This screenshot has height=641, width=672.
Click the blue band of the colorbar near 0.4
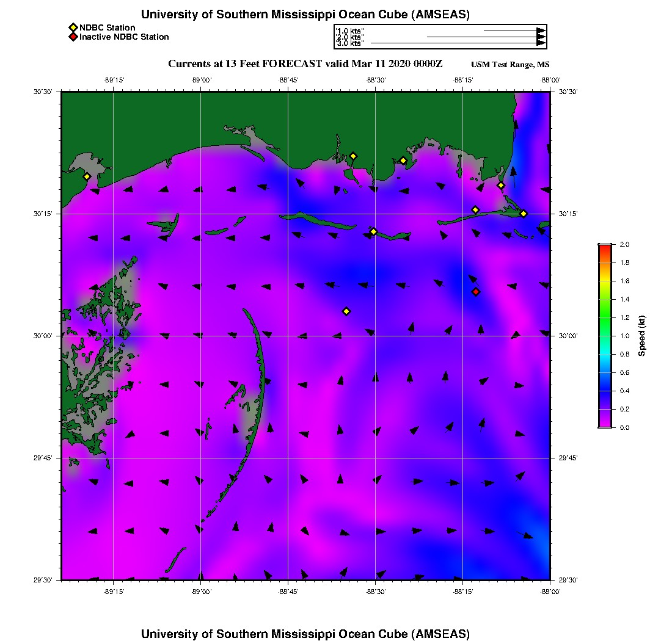(605, 391)
